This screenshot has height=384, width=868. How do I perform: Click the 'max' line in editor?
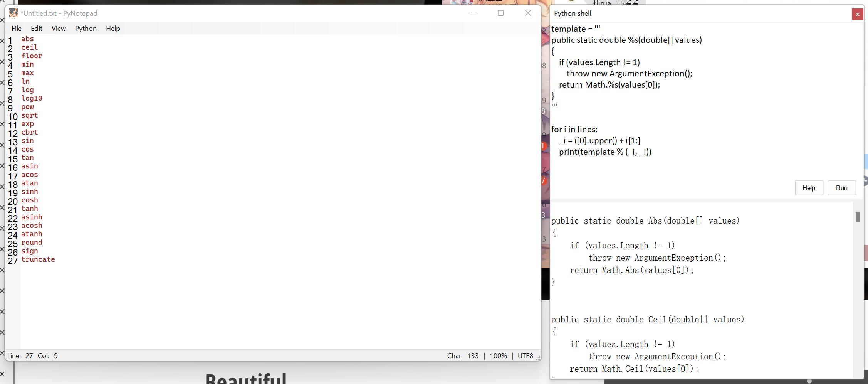[27, 73]
